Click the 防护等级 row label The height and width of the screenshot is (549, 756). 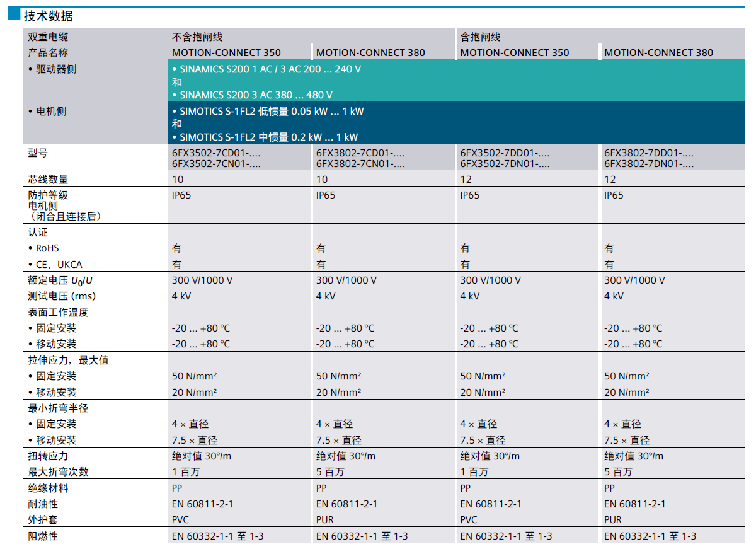coord(48,195)
